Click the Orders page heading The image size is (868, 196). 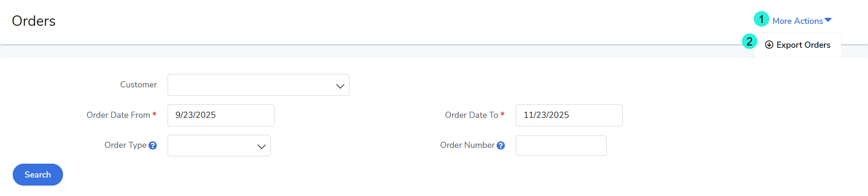(34, 21)
